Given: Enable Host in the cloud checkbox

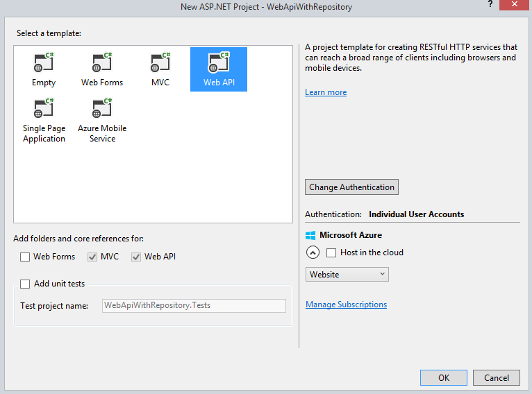Looking at the screenshot, I should tap(331, 252).
